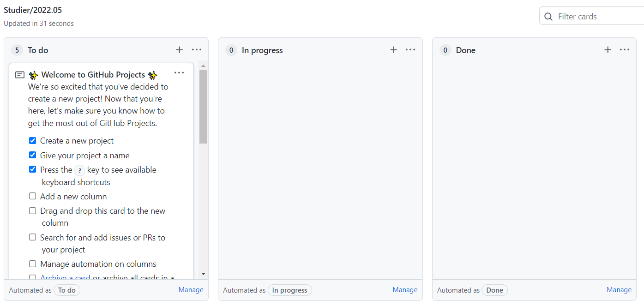Viewport: 644px width, 306px height.
Task: Click the Welcome to GitHub Projects heading
Action: click(x=93, y=75)
